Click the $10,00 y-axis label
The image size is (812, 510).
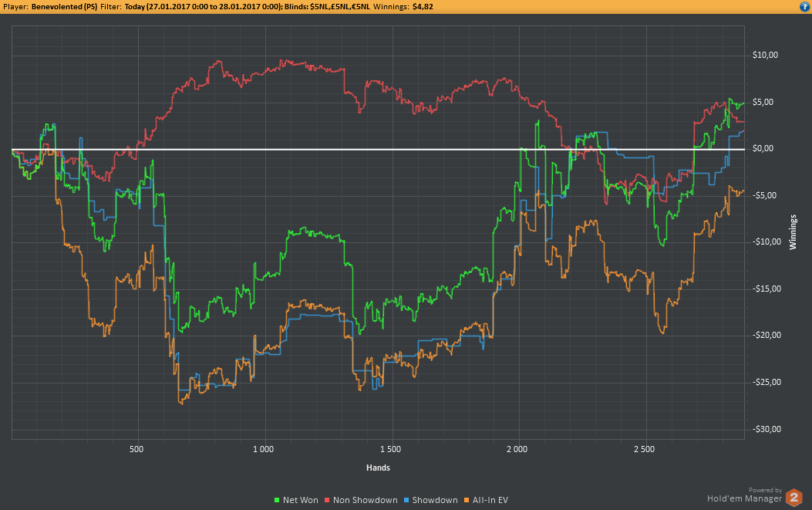coord(765,55)
